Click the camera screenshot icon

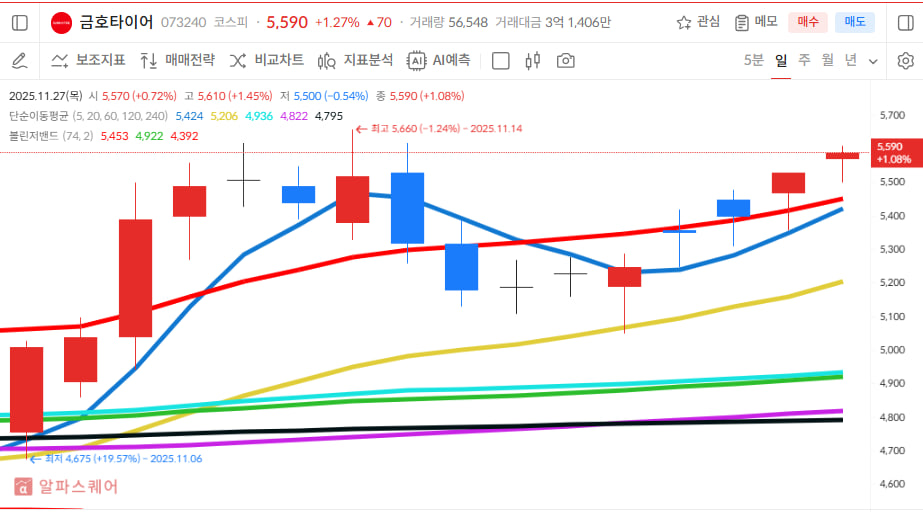click(566, 61)
